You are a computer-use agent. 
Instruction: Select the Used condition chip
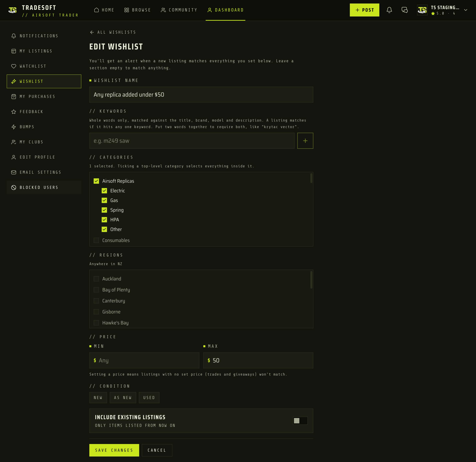click(149, 398)
